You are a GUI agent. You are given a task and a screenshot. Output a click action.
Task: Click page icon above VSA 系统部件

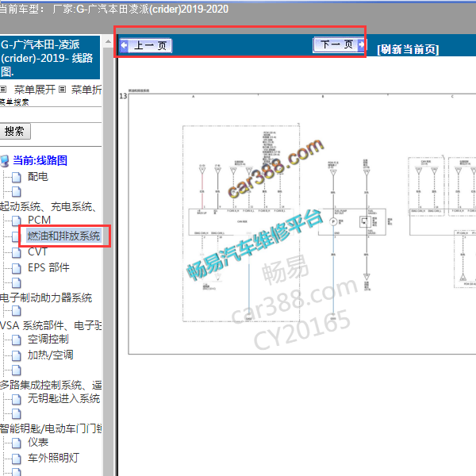coord(17,311)
